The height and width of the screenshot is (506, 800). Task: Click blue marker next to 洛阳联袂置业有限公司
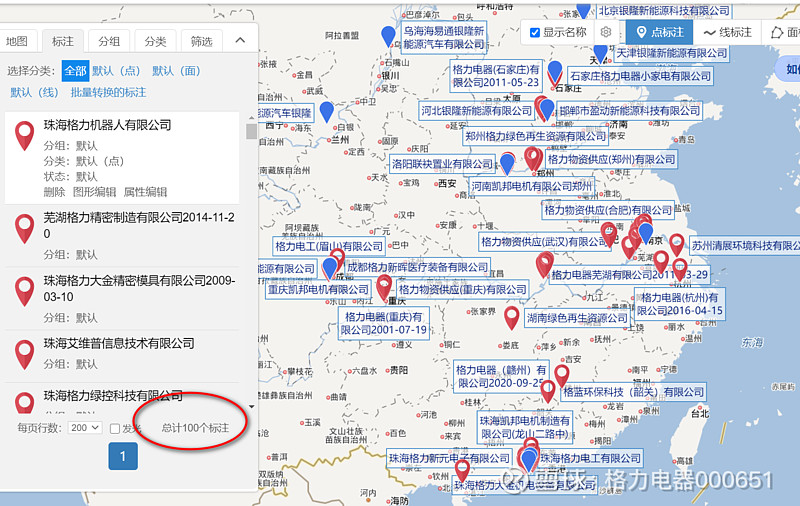pyautogui.click(x=507, y=164)
